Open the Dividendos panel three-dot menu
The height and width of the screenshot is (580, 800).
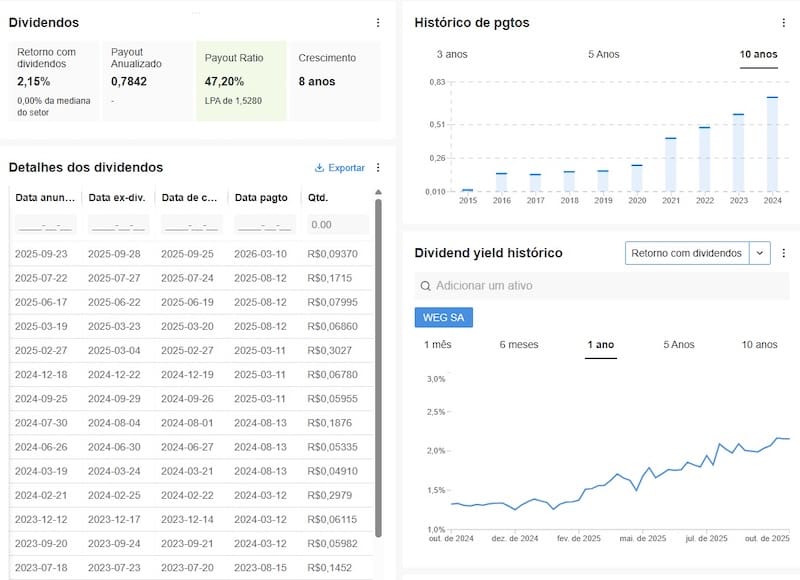(378, 22)
